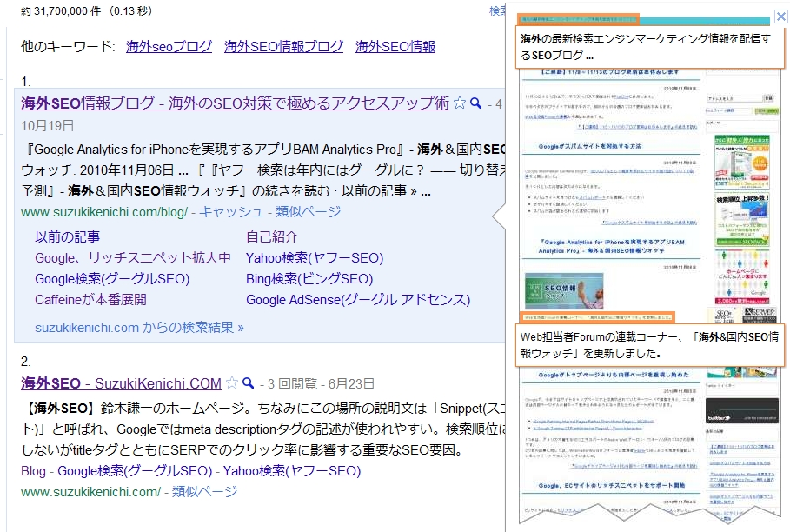The width and height of the screenshot is (790, 532).
Task: Open Yahoo検索(ヤフーSEO) link under second result
Action: [292, 471]
